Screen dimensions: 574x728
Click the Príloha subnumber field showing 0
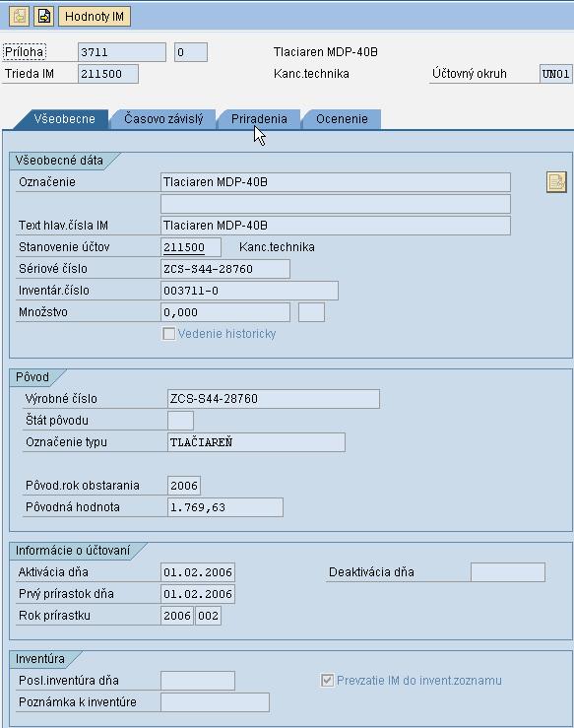pos(191,52)
